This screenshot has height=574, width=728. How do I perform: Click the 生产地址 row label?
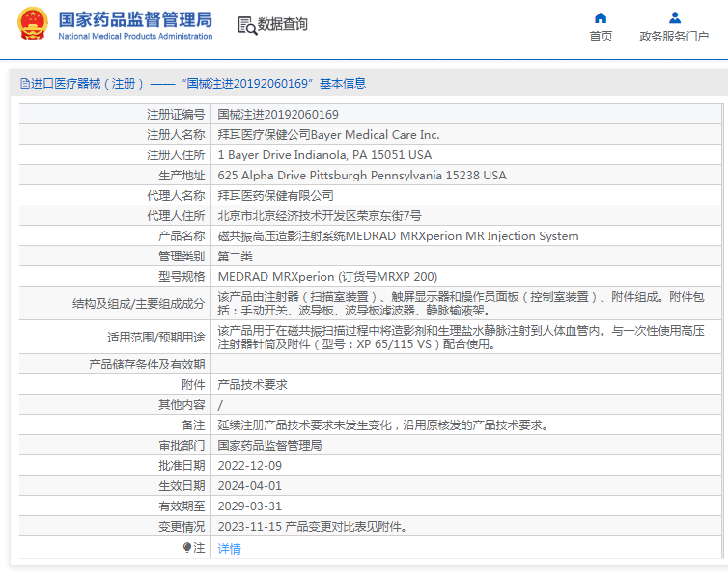pos(182,175)
